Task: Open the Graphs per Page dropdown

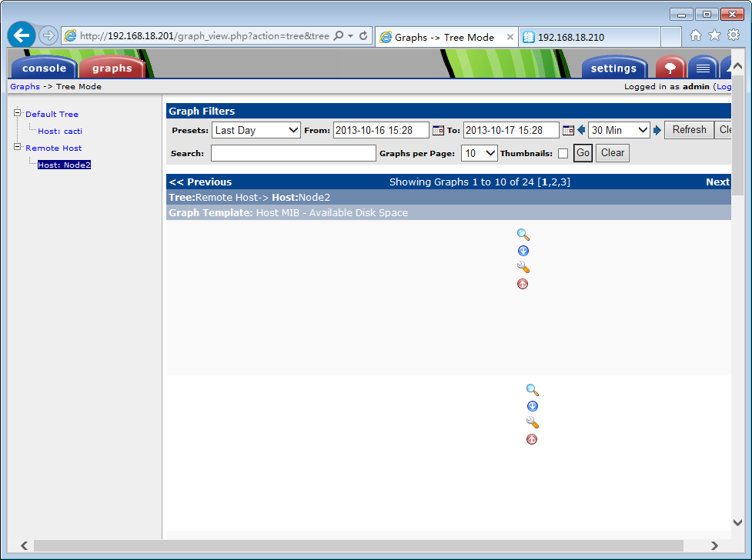Action: 479,153
